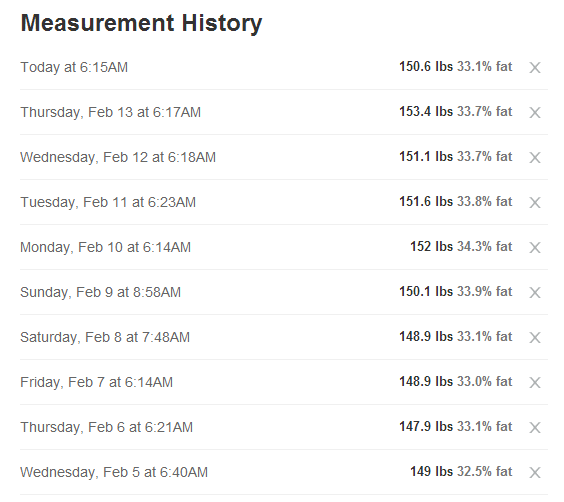Remove the Thursday Feb 13 entry
This screenshot has height=502, width=564.
[x=535, y=113]
